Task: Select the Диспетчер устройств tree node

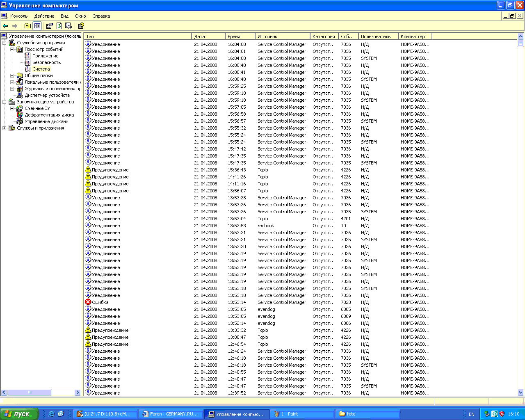Action: 47,95
